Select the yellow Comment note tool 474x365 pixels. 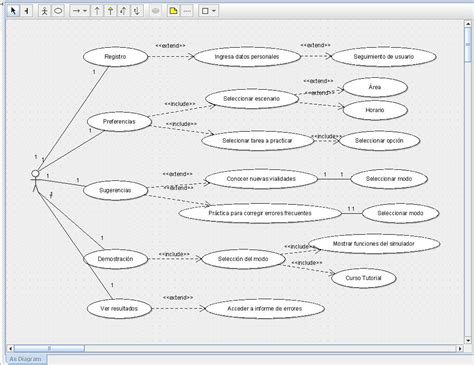(174, 11)
